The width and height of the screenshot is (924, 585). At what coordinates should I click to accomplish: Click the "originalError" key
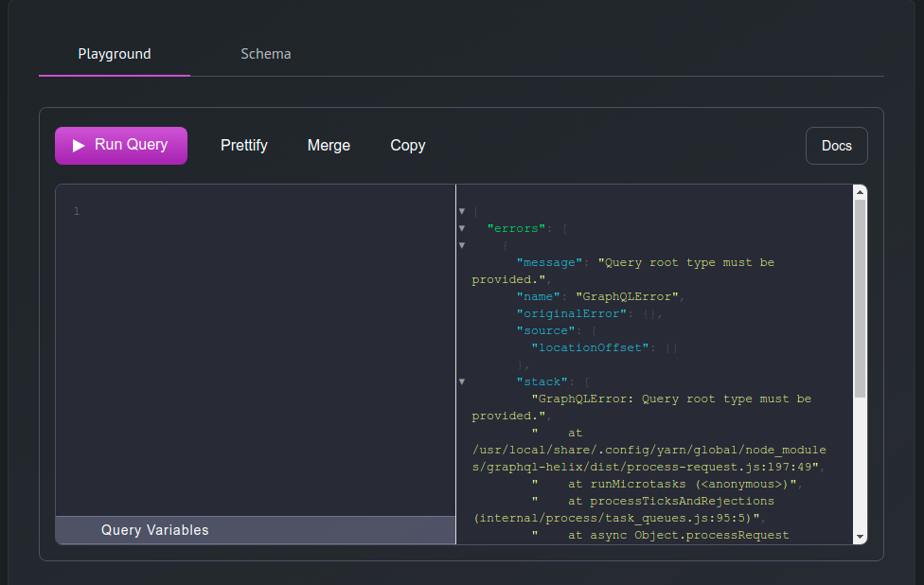click(x=571, y=313)
